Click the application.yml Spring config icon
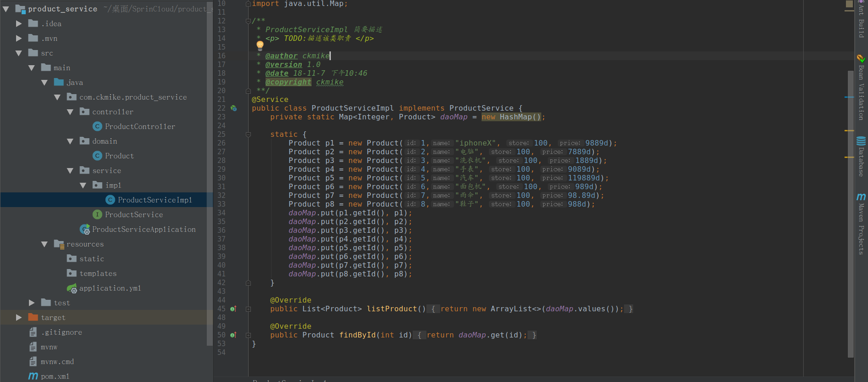The width and height of the screenshot is (868, 382). tap(72, 288)
